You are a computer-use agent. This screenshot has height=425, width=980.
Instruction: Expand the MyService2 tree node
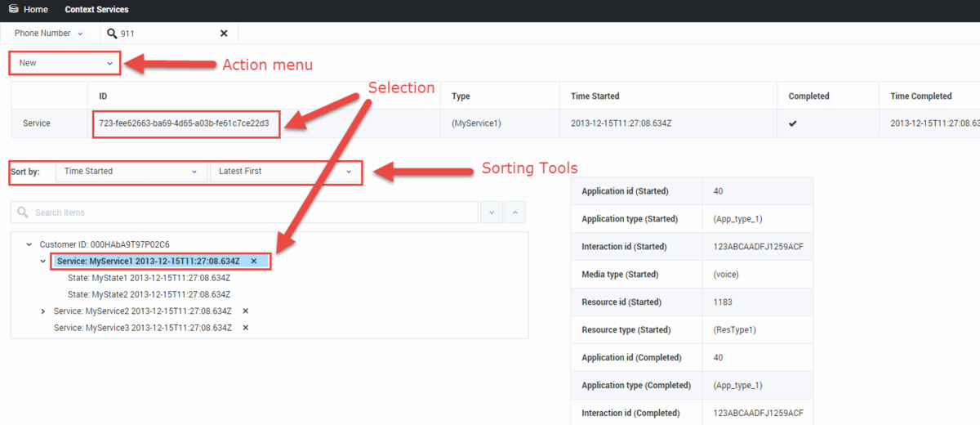pos(43,311)
